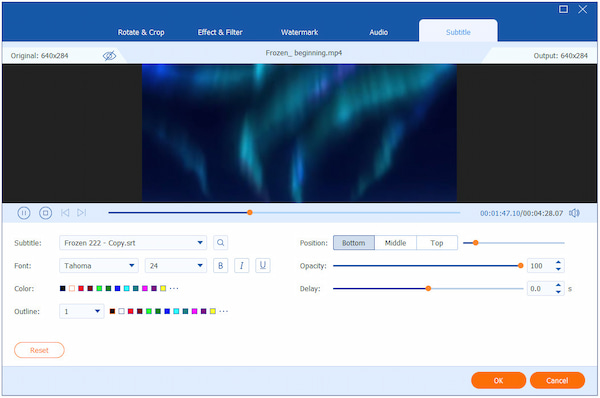Pick yellow outline color swatch
Image resolution: width=600 pixels, height=398 pixels.
pyautogui.click(x=213, y=311)
